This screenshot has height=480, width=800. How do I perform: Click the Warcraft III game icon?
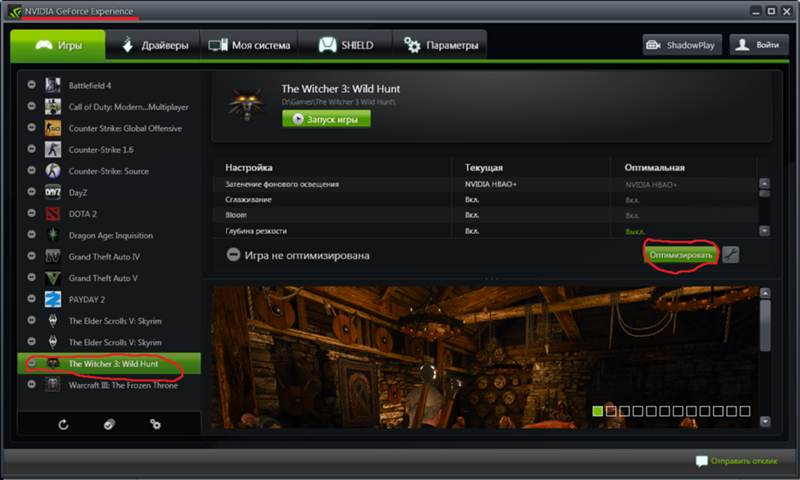pos(53,385)
